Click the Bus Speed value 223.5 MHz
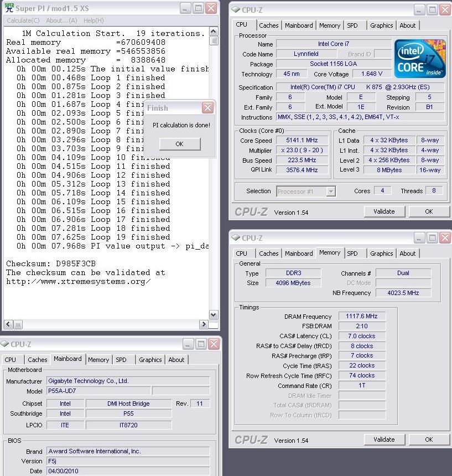This screenshot has width=452, height=476. click(x=302, y=161)
